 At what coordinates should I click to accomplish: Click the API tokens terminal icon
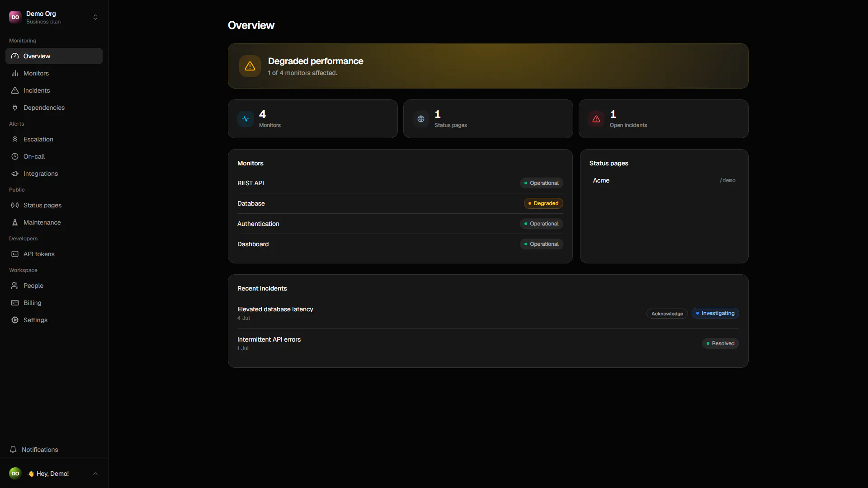(x=15, y=254)
